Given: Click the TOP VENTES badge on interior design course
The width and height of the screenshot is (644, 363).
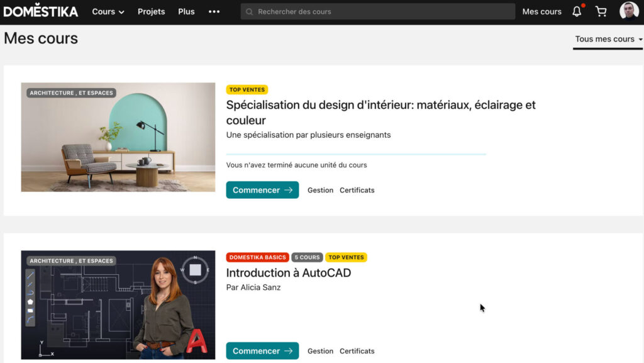Looking at the screenshot, I should click(x=247, y=89).
